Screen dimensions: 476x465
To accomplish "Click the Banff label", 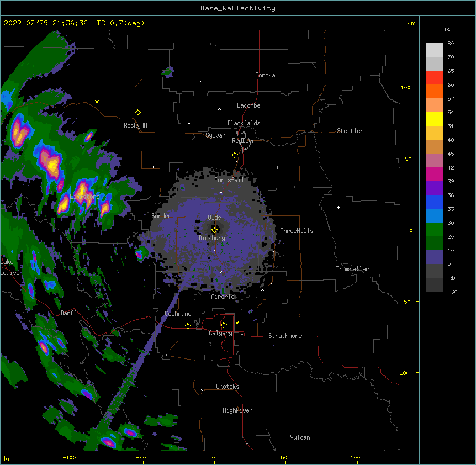I will pyautogui.click(x=68, y=313).
